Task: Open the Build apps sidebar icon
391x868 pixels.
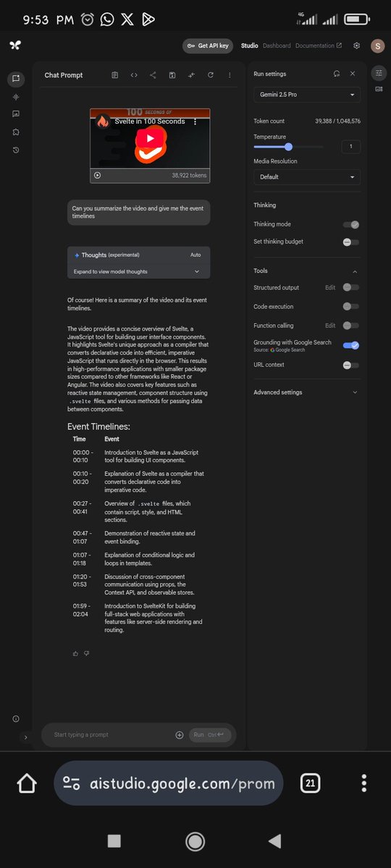Action: pos(15,132)
